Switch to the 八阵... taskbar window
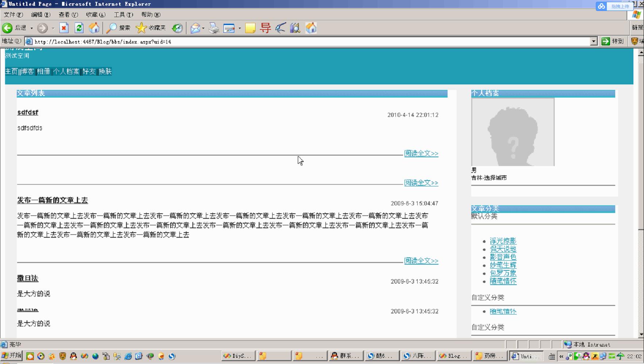Screen dimensions: 644x364 418,356
